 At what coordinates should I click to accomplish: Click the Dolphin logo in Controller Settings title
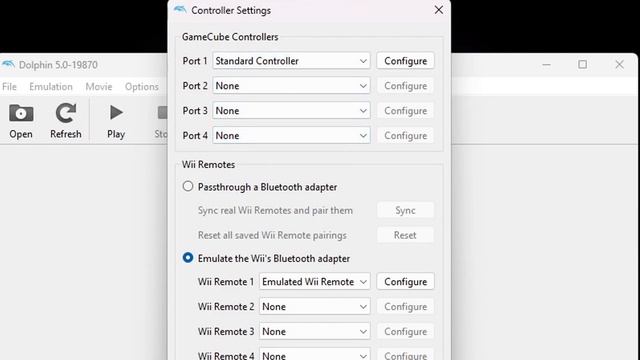pyautogui.click(x=180, y=10)
